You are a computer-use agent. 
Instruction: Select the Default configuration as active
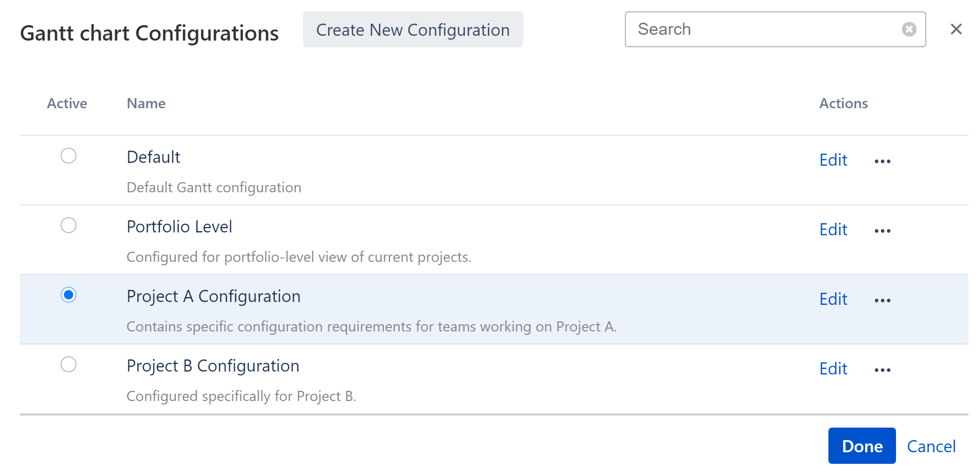tap(69, 156)
